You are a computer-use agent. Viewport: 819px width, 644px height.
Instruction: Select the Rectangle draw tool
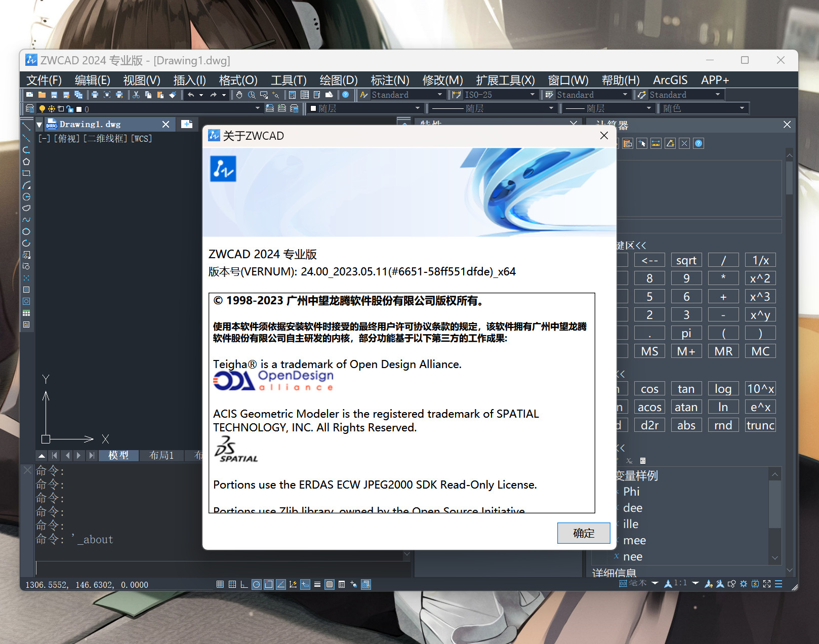click(x=26, y=173)
